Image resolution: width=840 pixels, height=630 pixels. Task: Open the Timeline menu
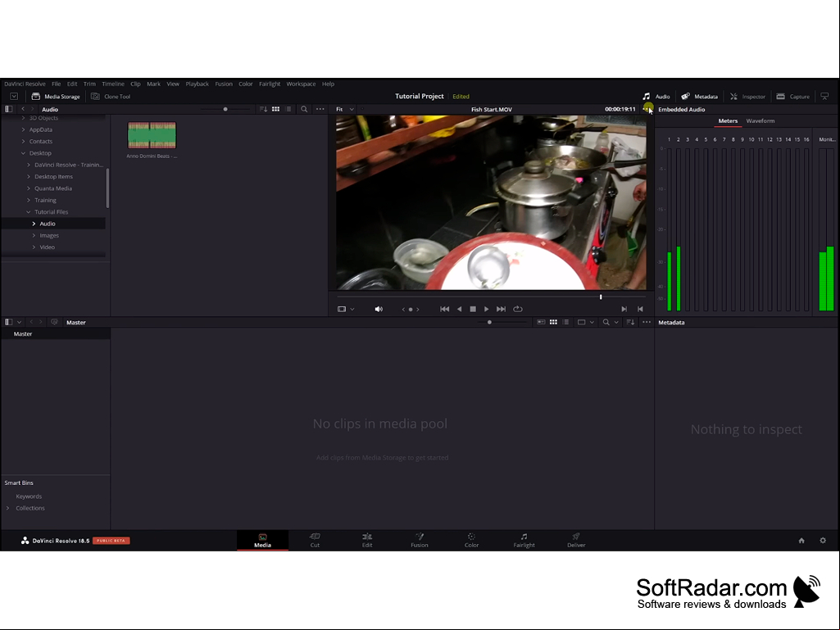point(113,84)
